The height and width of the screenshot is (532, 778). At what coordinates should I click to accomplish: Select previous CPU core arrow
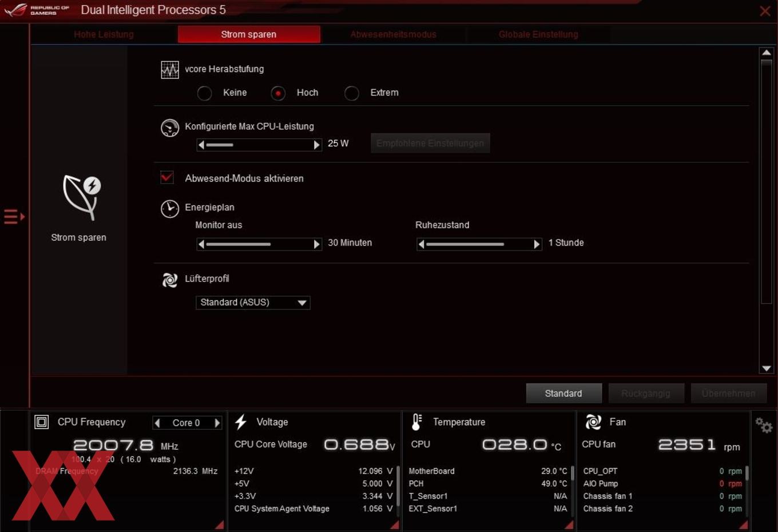coord(157,423)
